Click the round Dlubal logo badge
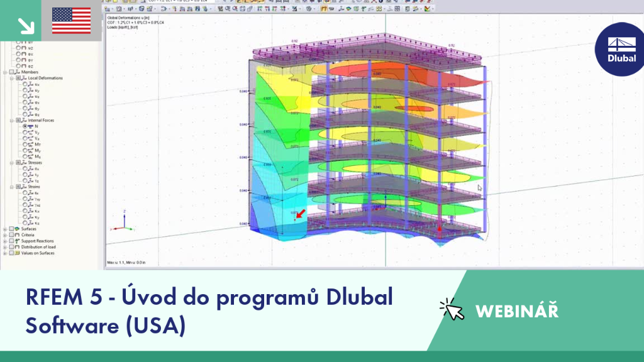Image resolution: width=644 pixels, height=362 pixels. pyautogui.click(x=621, y=49)
